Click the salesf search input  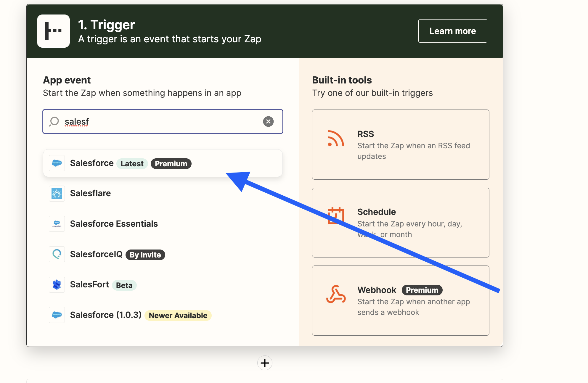click(162, 121)
